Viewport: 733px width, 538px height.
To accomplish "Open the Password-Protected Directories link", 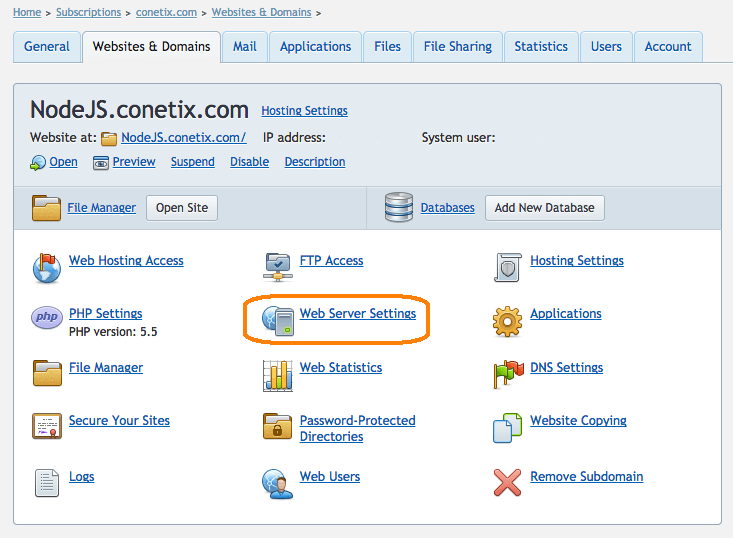I will pos(358,428).
